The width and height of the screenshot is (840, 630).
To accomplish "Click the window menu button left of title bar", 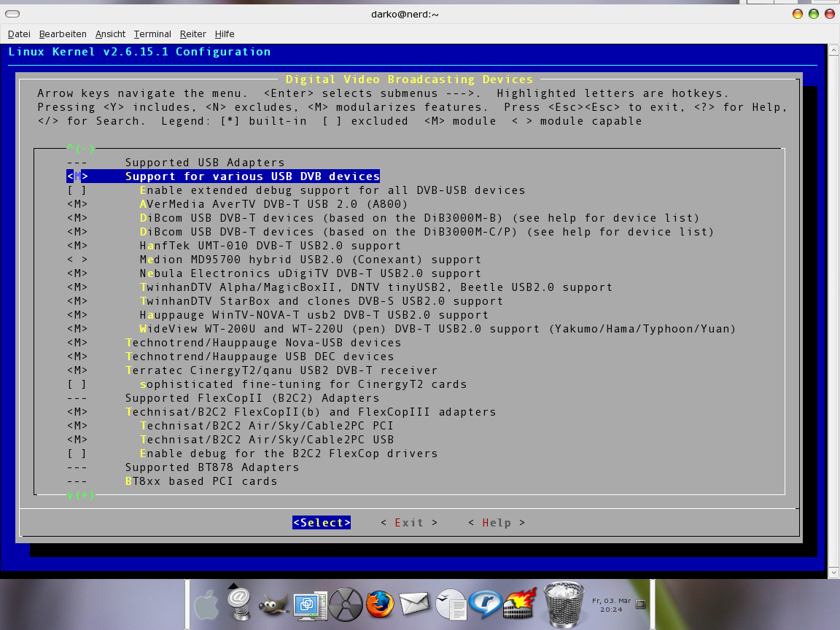I will [x=12, y=14].
